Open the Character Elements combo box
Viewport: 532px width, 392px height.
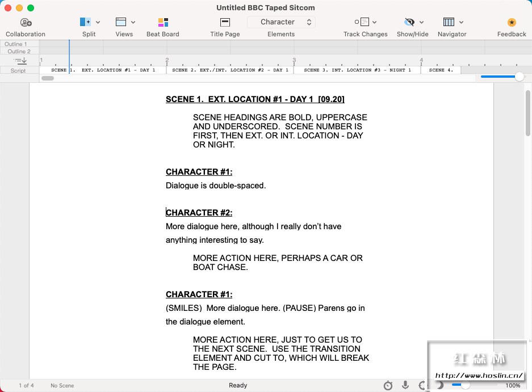[x=281, y=22]
